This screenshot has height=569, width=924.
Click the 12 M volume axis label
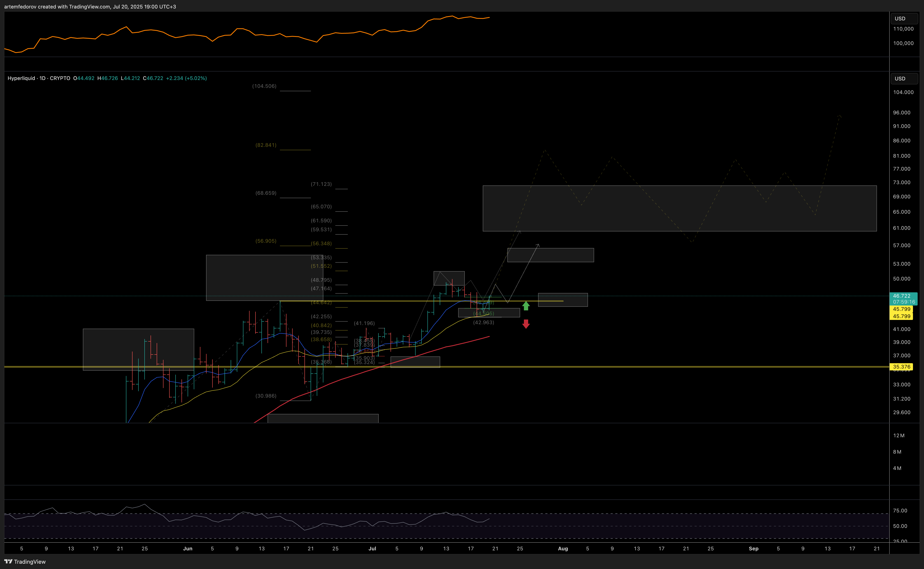coord(899,435)
